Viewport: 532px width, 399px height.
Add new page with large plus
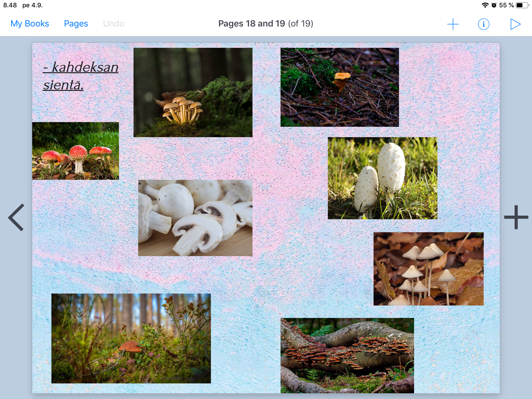point(516,217)
